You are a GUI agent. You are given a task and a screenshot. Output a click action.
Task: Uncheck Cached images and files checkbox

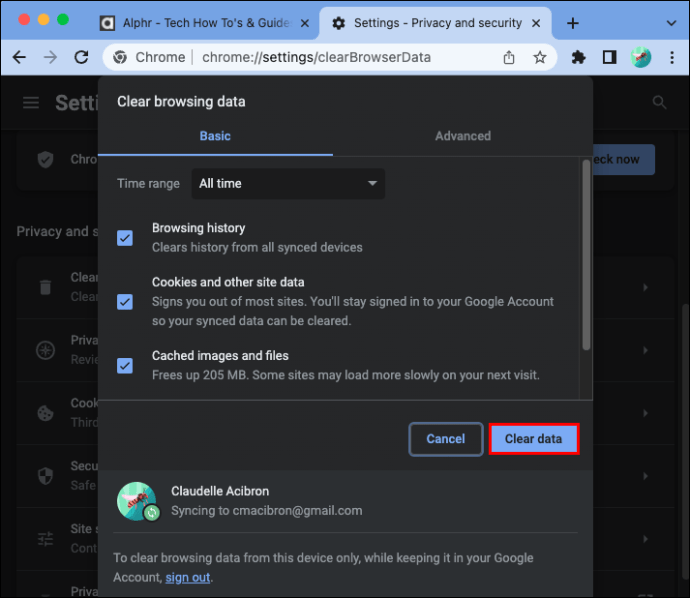tap(125, 366)
